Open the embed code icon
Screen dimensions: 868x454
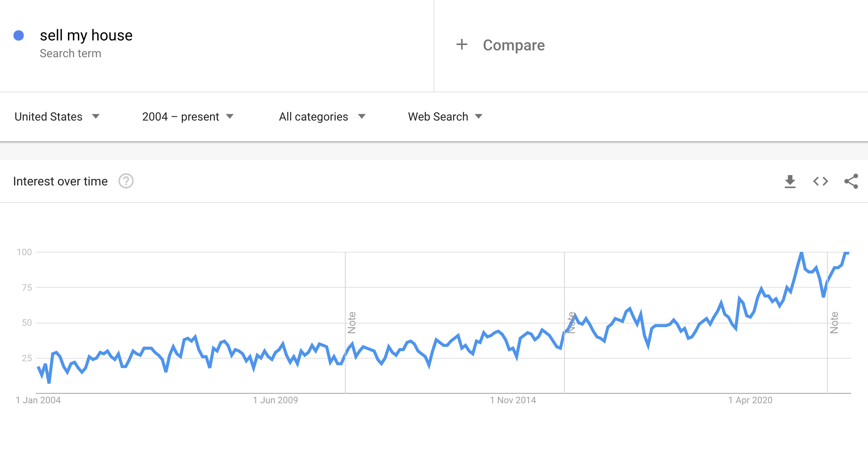(x=820, y=181)
